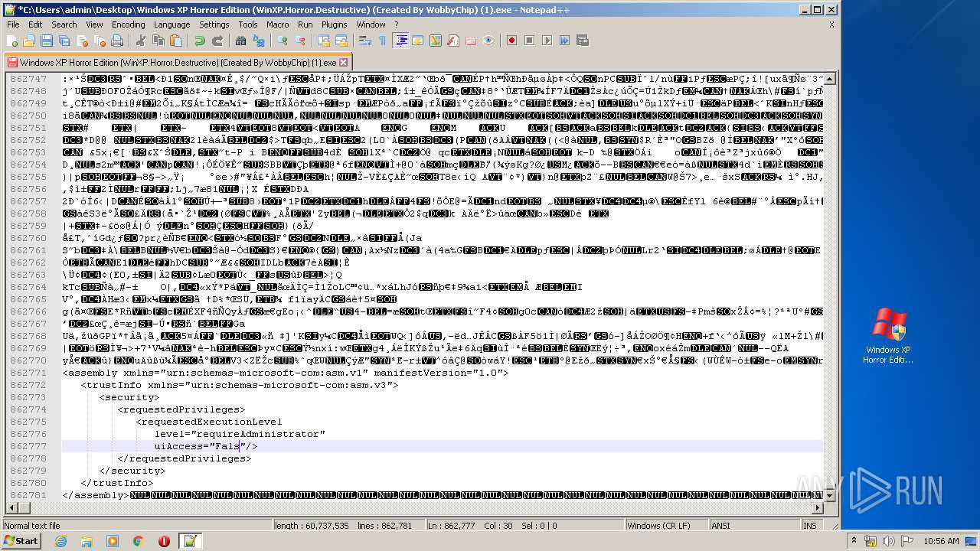
Task: Toggle word wrap on the toolbar
Action: pos(364,41)
